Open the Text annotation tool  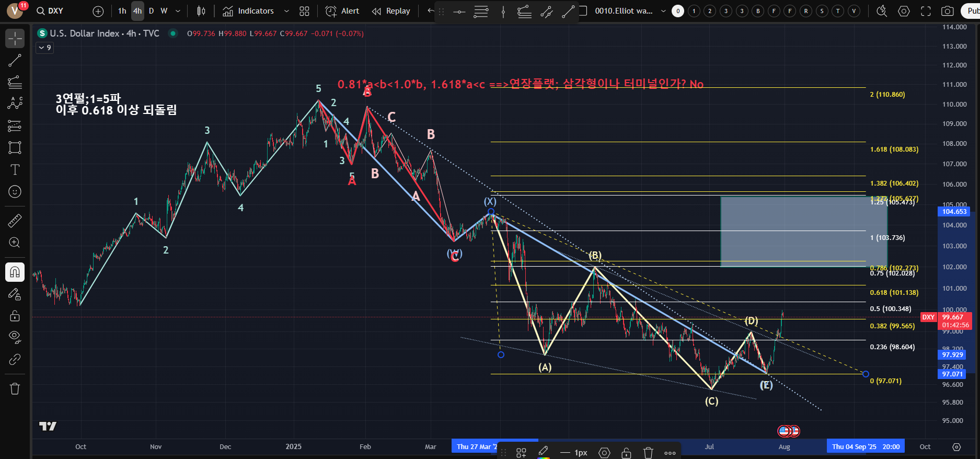pyautogui.click(x=15, y=170)
